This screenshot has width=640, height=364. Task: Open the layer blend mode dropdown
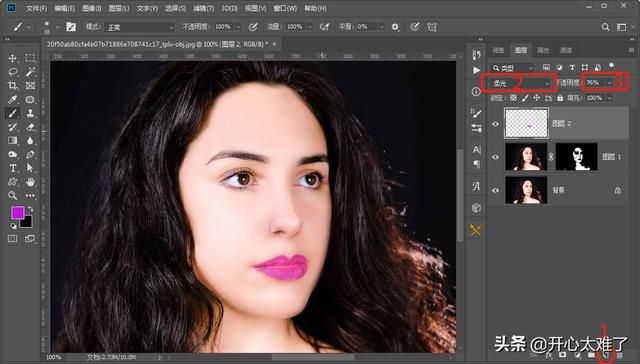coord(520,83)
